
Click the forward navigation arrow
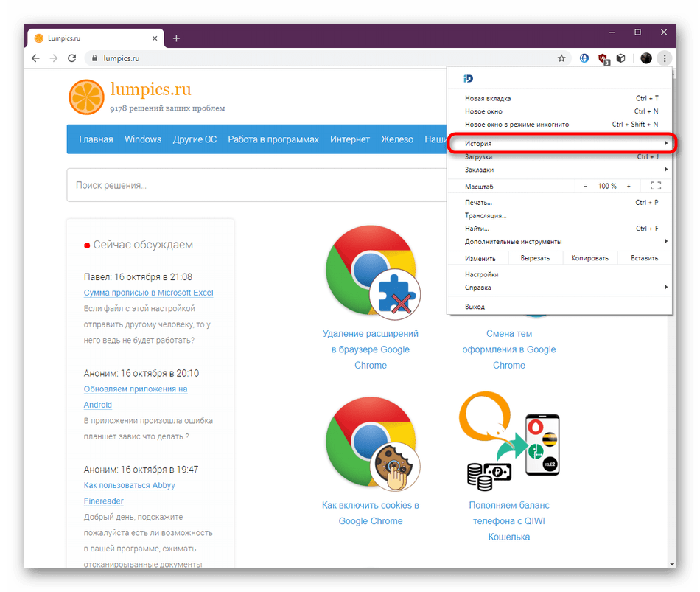point(54,58)
